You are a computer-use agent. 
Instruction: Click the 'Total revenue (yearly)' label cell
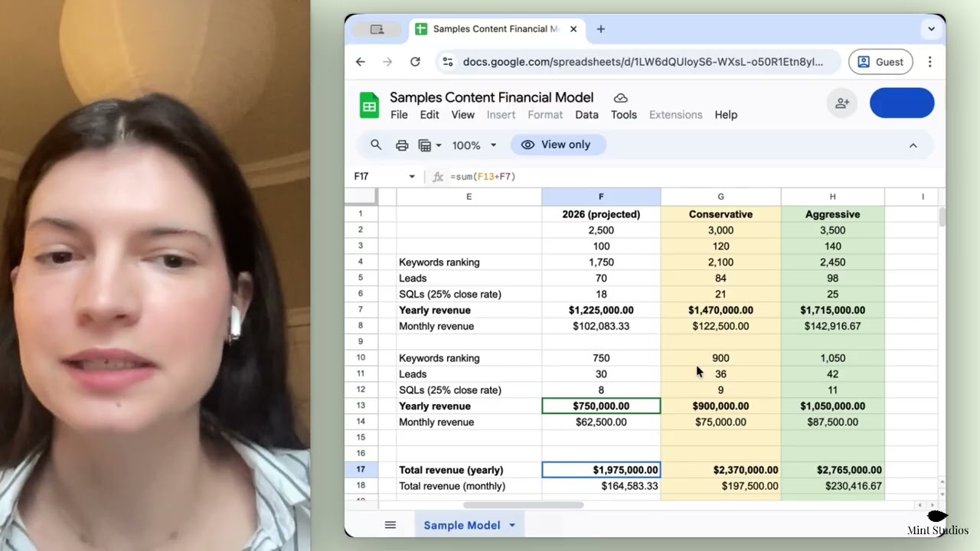(x=469, y=470)
